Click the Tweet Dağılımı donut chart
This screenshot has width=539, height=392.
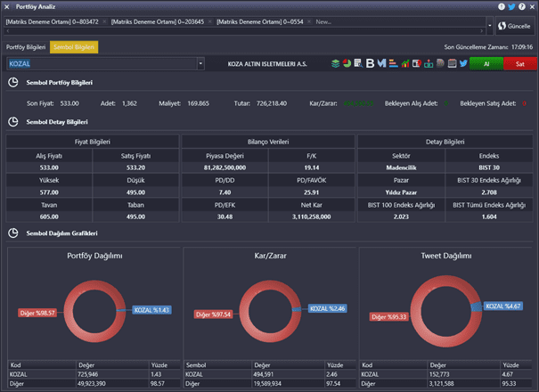[x=446, y=311]
